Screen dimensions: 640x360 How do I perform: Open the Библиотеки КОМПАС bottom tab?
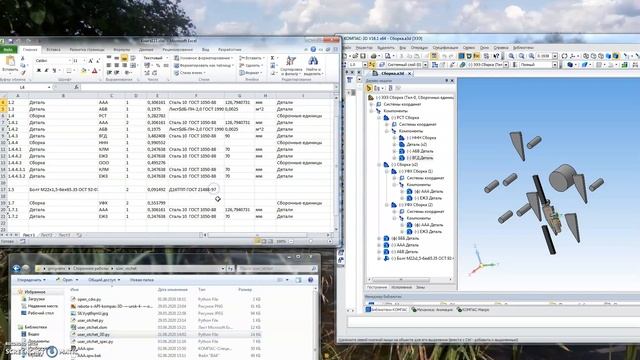point(387,310)
